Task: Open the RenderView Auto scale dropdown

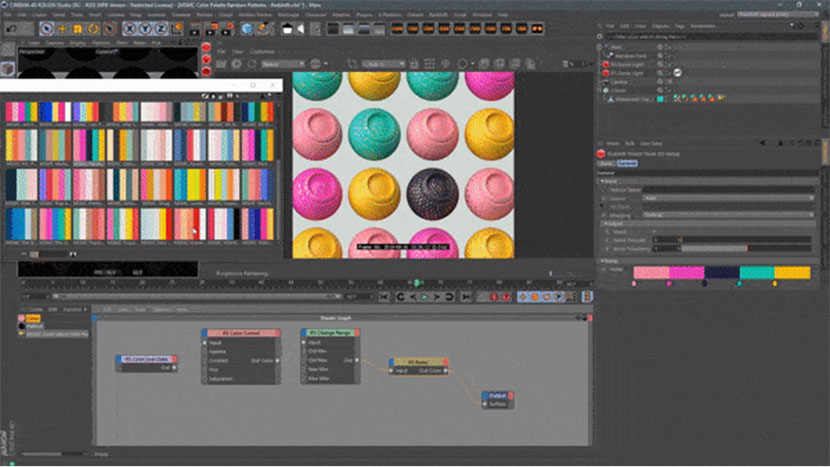Action: click(x=384, y=64)
